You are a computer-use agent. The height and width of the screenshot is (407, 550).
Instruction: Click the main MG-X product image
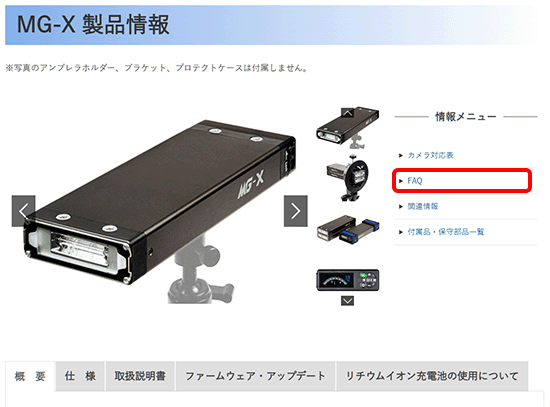click(160, 211)
